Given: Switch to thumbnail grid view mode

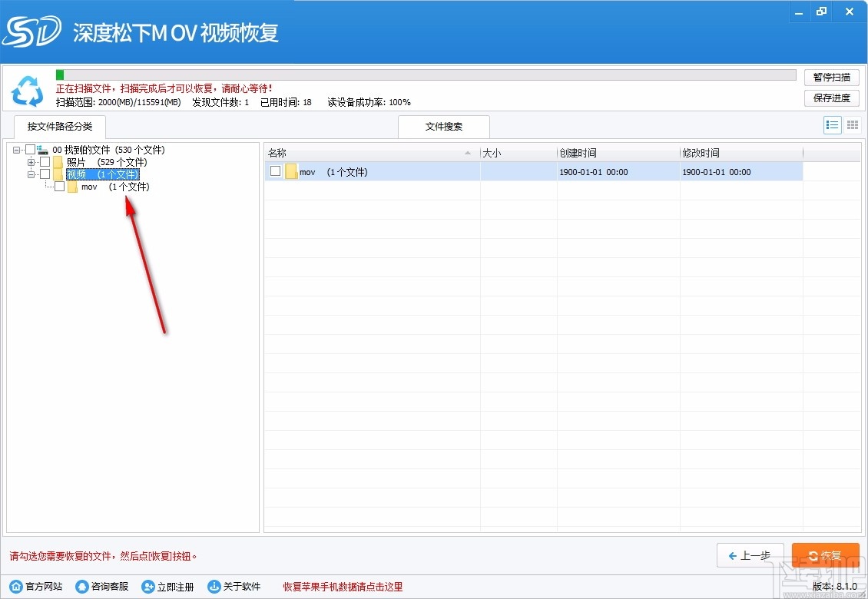Looking at the screenshot, I should pyautogui.click(x=852, y=124).
